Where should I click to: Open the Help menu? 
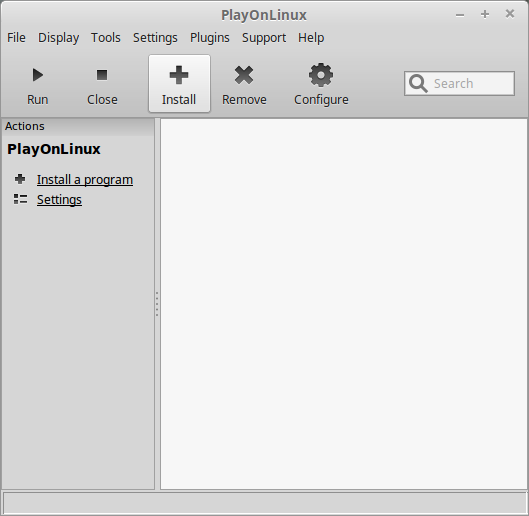coord(311,38)
